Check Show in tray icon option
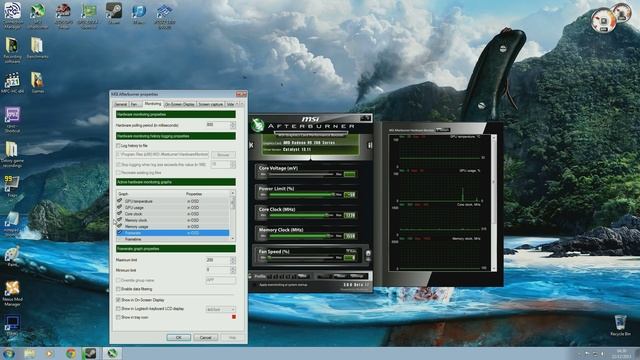This screenshot has height=360, width=640. 118,317
